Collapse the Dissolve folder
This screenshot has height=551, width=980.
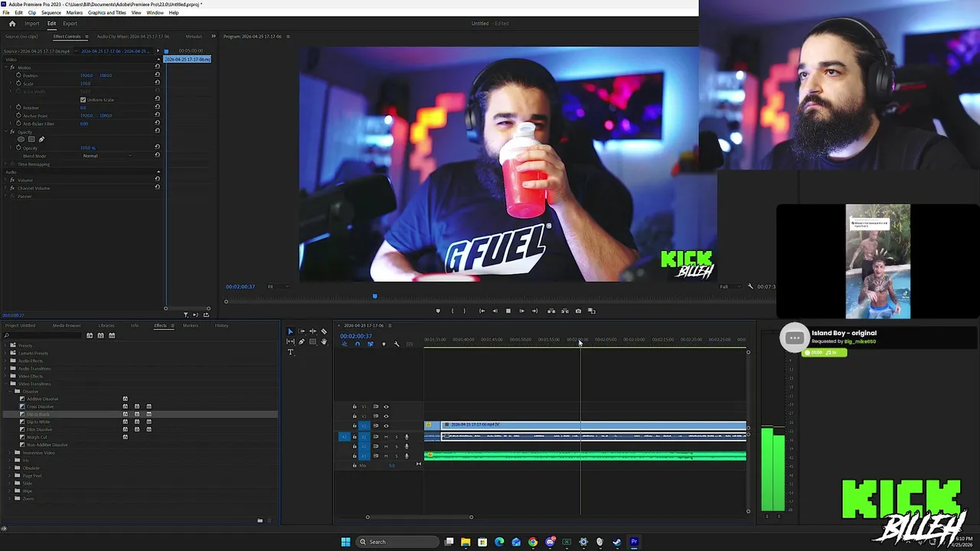click(10, 391)
